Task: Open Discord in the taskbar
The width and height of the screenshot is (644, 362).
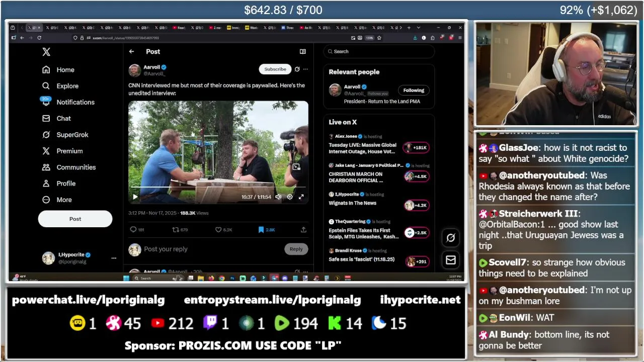Action: click(285, 278)
